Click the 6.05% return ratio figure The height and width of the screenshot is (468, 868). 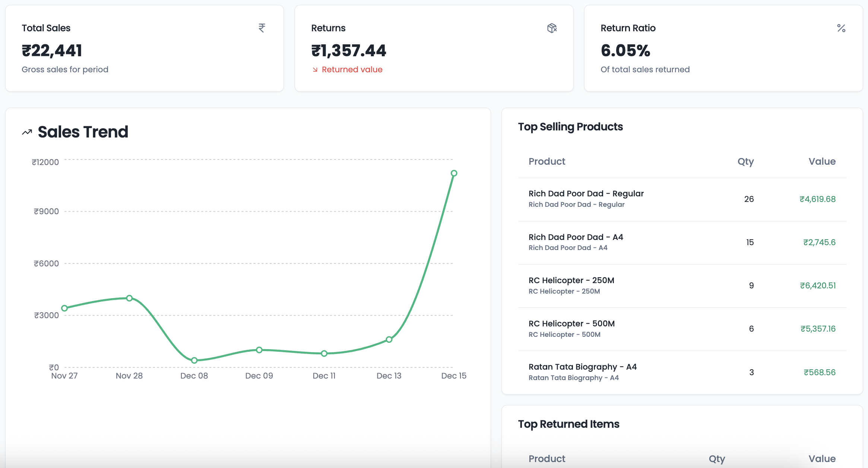coord(625,51)
